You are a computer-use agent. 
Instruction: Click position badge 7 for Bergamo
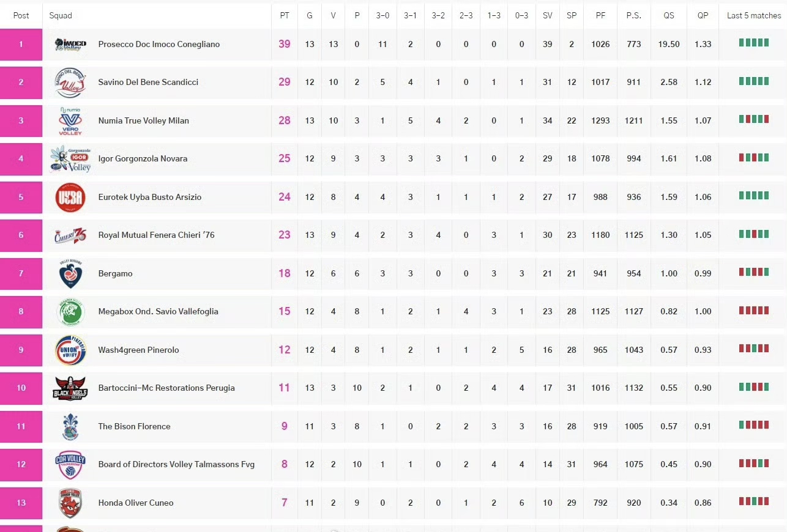click(x=21, y=273)
